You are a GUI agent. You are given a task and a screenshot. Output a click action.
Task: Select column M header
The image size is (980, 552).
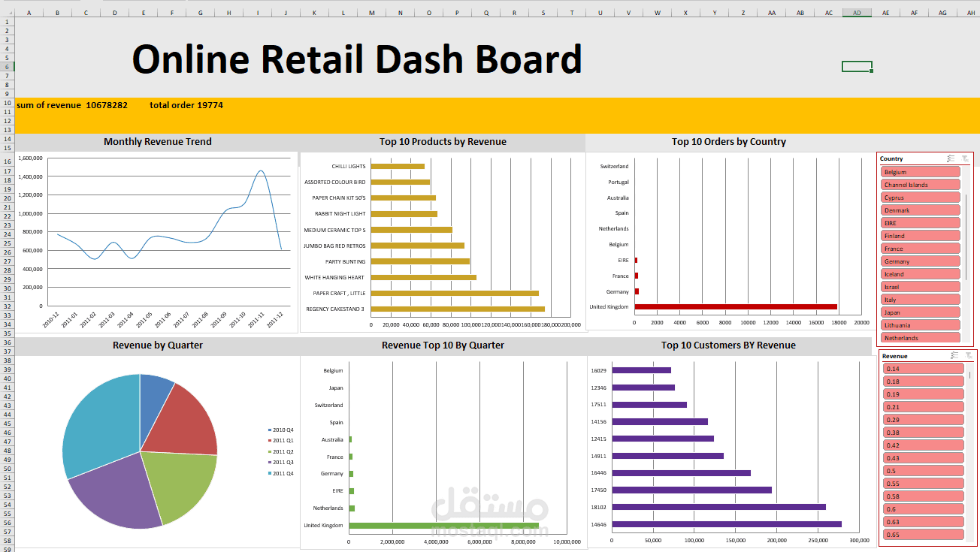click(x=371, y=13)
